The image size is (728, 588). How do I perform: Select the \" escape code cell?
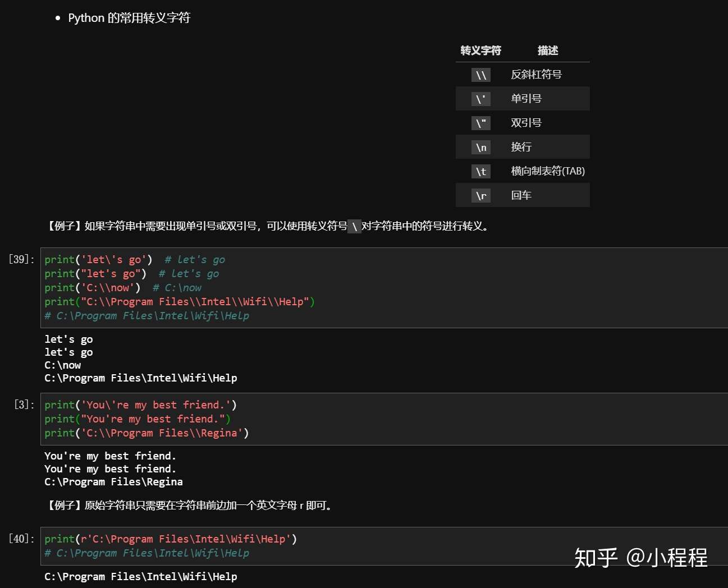[481, 123]
